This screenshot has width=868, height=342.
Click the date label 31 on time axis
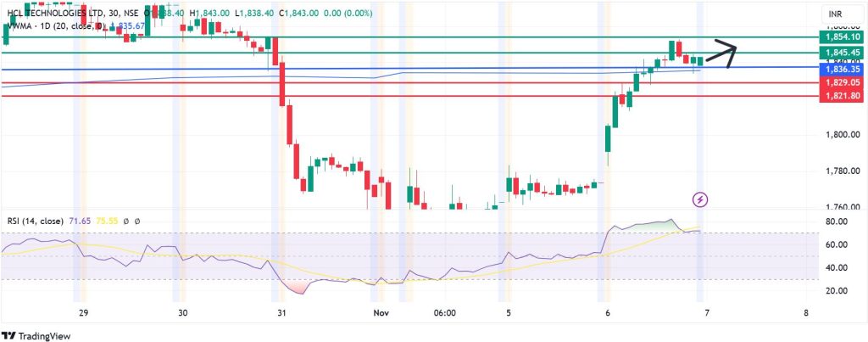coord(281,312)
